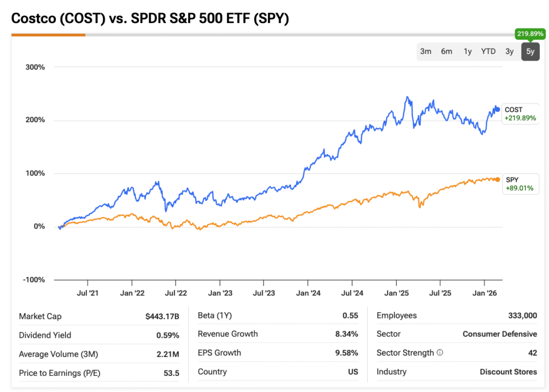Viewport: 549px width, 392px height.
Task: Select the 3m time range
Action: coord(426,51)
